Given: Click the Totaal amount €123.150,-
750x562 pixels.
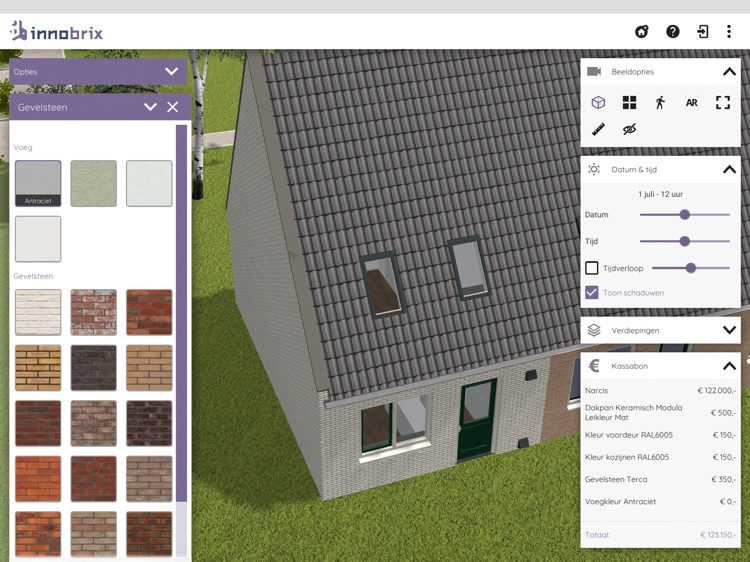Looking at the screenshot, I should 718,535.
